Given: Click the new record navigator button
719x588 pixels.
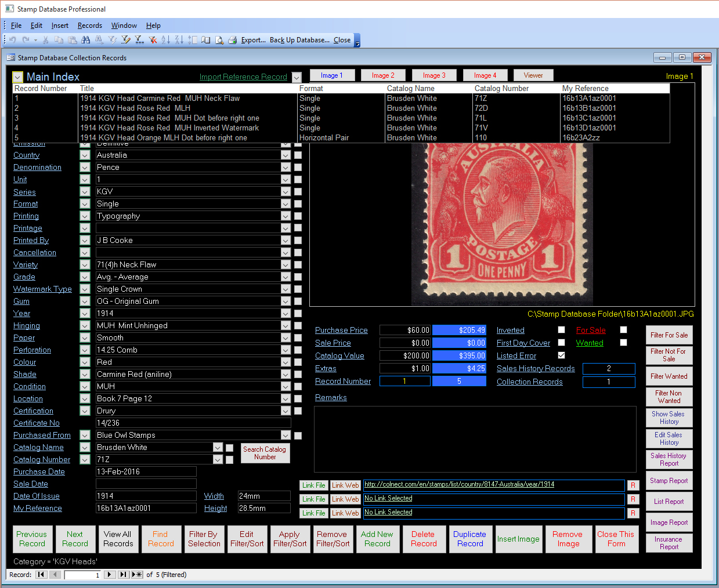Looking at the screenshot, I should [137, 575].
